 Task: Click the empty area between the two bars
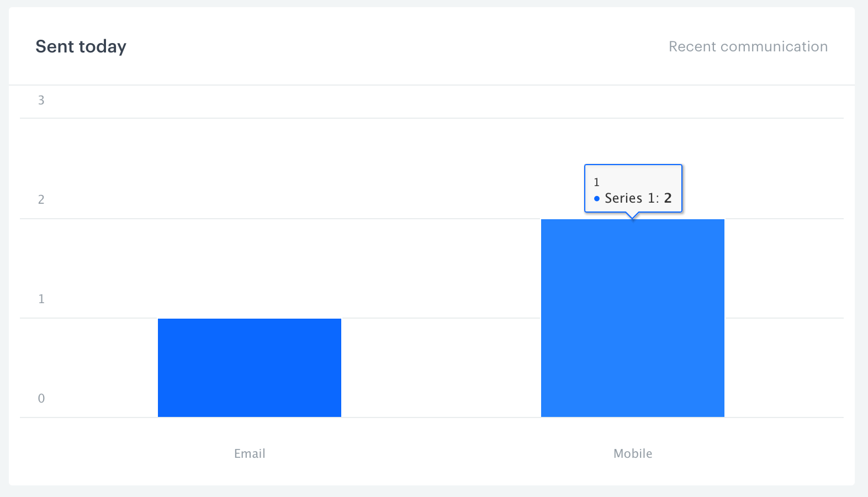(442, 331)
